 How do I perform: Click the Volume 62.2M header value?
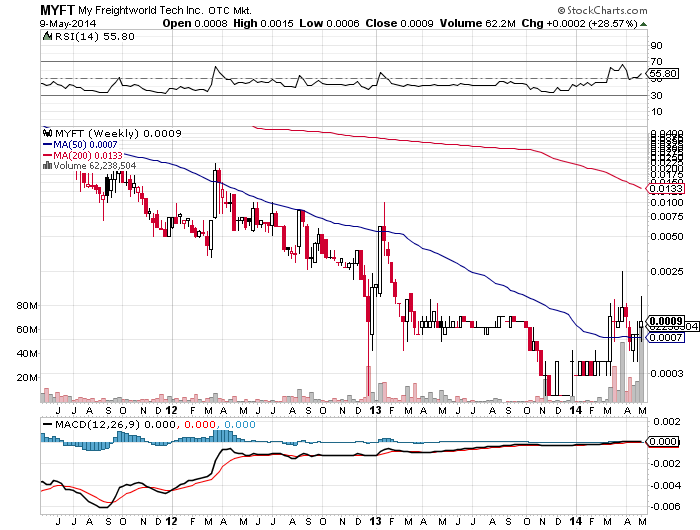click(478, 23)
